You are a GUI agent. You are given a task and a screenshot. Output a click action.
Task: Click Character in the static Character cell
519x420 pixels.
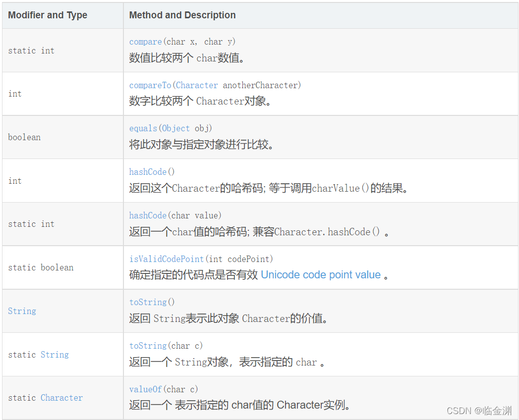pyautogui.click(x=61, y=398)
